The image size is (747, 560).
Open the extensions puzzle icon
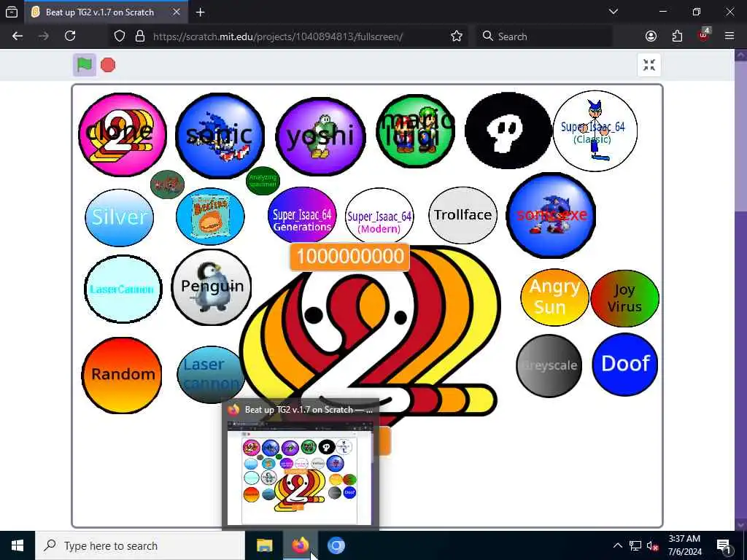tap(677, 36)
